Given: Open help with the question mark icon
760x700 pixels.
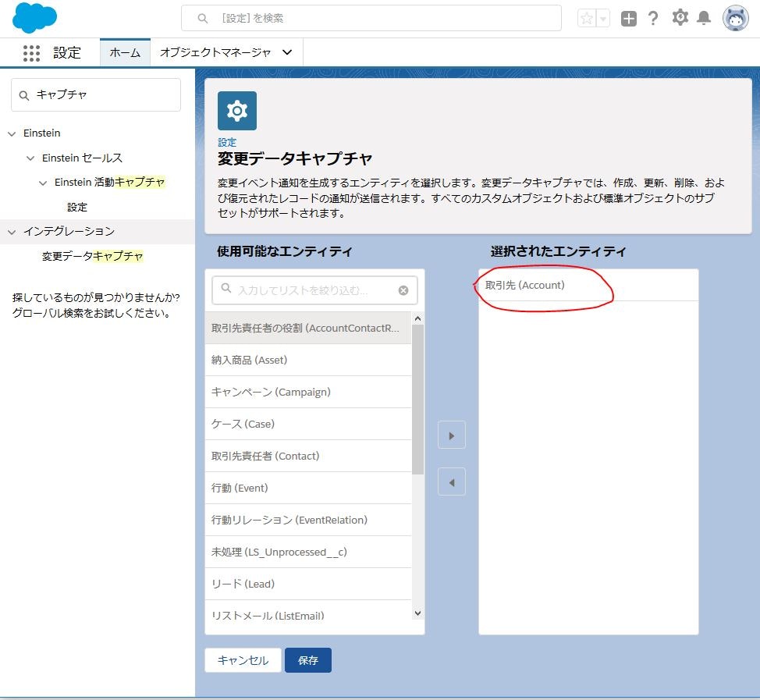Looking at the screenshot, I should click(x=653, y=17).
